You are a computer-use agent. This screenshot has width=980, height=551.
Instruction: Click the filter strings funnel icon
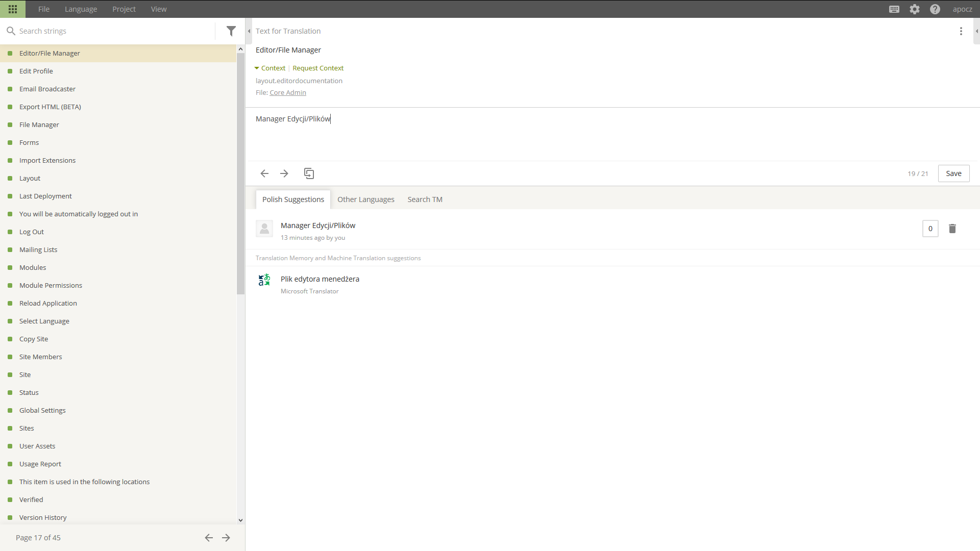pos(231,31)
